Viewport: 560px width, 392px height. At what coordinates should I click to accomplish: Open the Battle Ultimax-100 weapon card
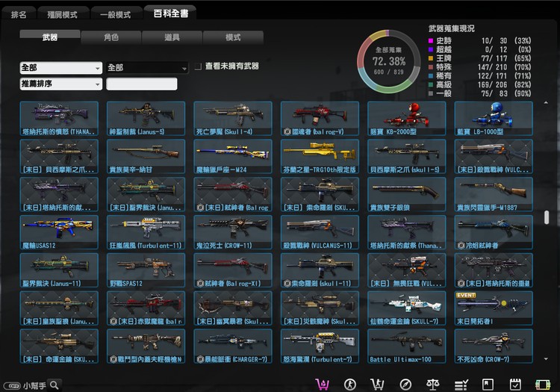click(407, 346)
